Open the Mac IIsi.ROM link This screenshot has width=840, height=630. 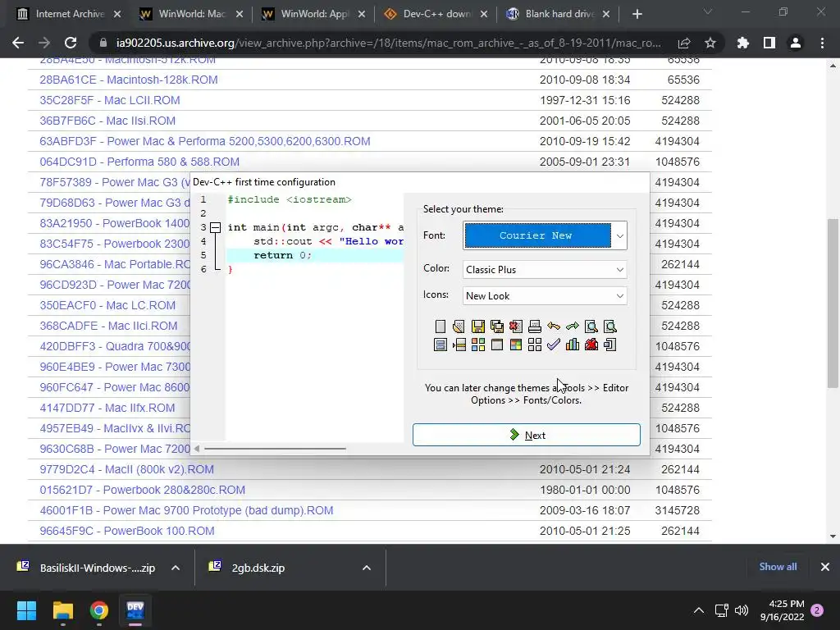pyautogui.click(x=107, y=121)
